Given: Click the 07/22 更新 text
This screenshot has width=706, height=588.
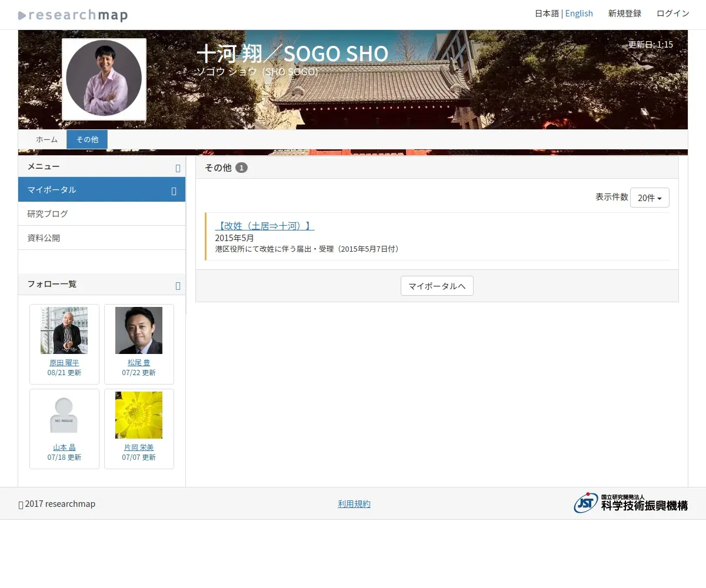Looking at the screenshot, I should [139, 373].
